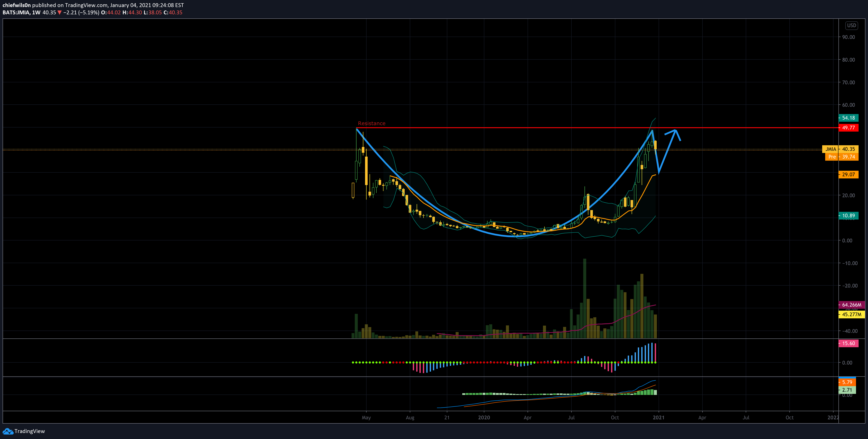Click the TradingView cloud logo icon
Screen dimensions: 868x439
[8, 431]
